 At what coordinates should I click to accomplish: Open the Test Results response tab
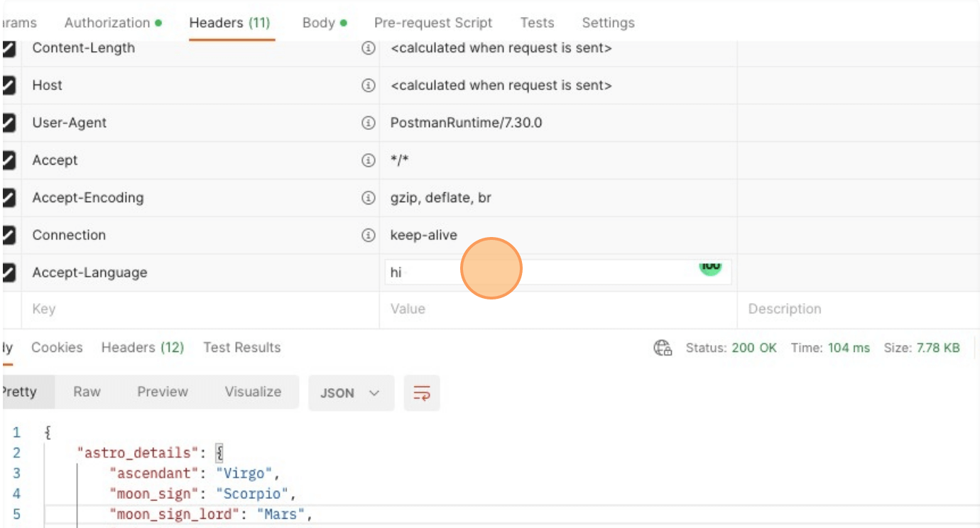(x=241, y=348)
